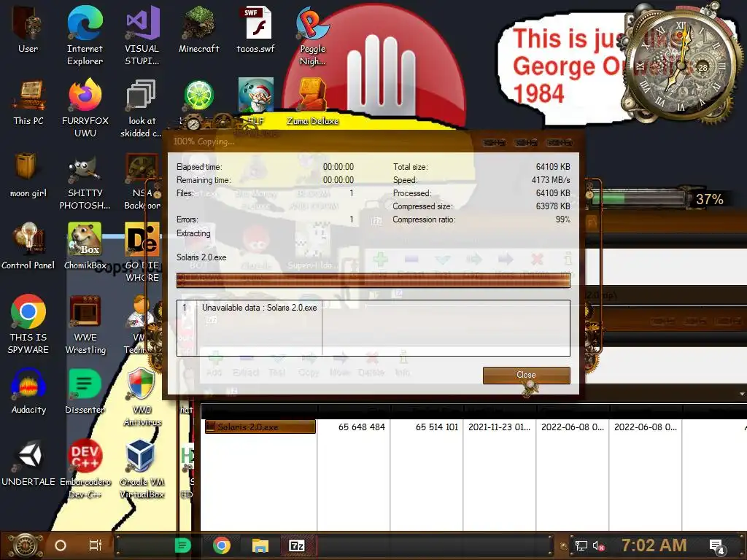
Task: Launch Peggle Nights desktop icon
Action: pyautogui.click(x=312, y=35)
